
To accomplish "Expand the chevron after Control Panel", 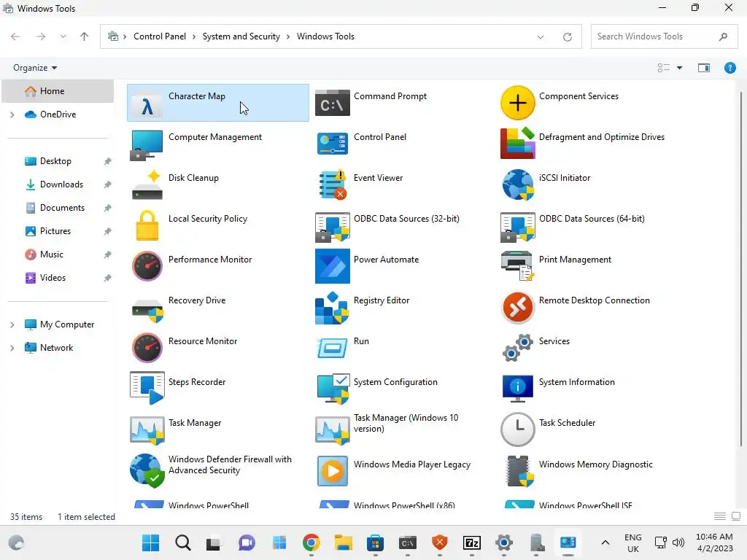I will 194,36.
